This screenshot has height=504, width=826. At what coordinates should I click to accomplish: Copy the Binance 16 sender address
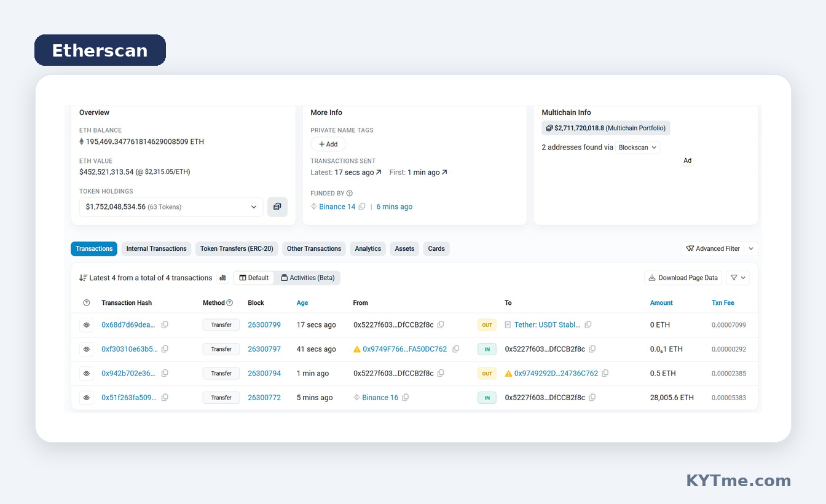coord(405,398)
